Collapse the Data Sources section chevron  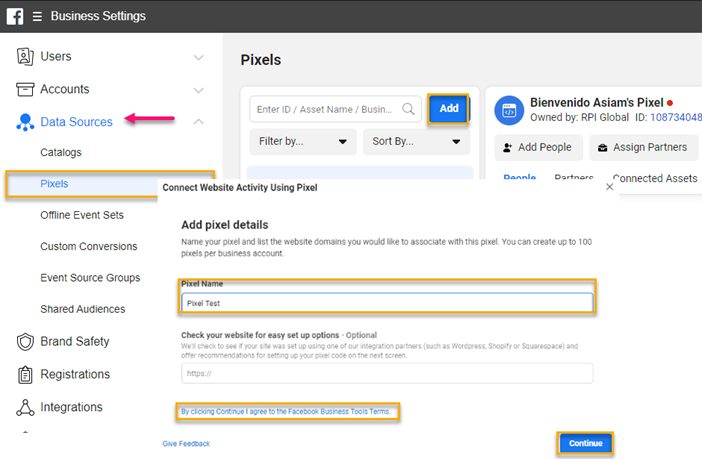tap(198, 122)
